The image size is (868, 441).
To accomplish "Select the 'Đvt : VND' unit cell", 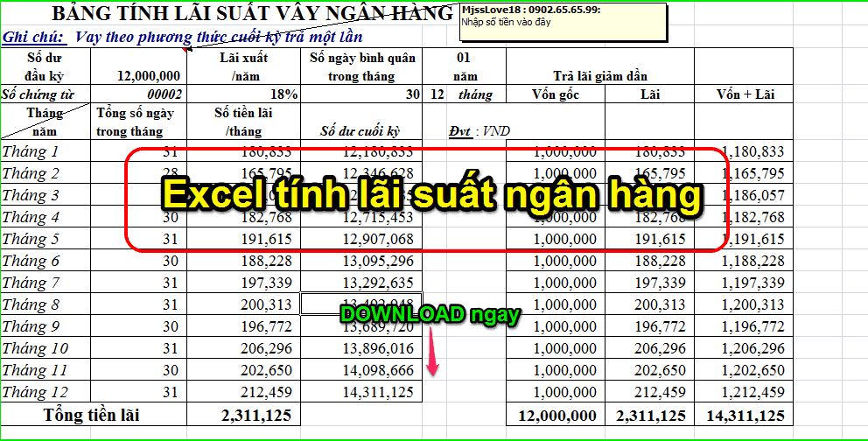I will (x=479, y=131).
